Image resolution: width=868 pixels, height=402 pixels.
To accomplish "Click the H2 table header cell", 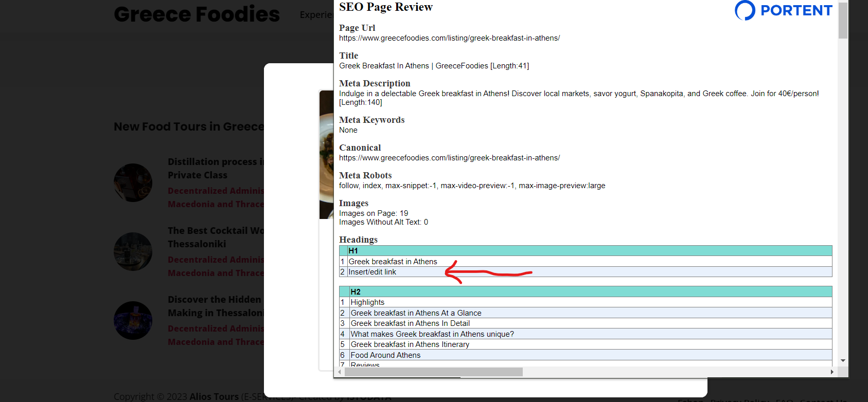I will click(591, 292).
